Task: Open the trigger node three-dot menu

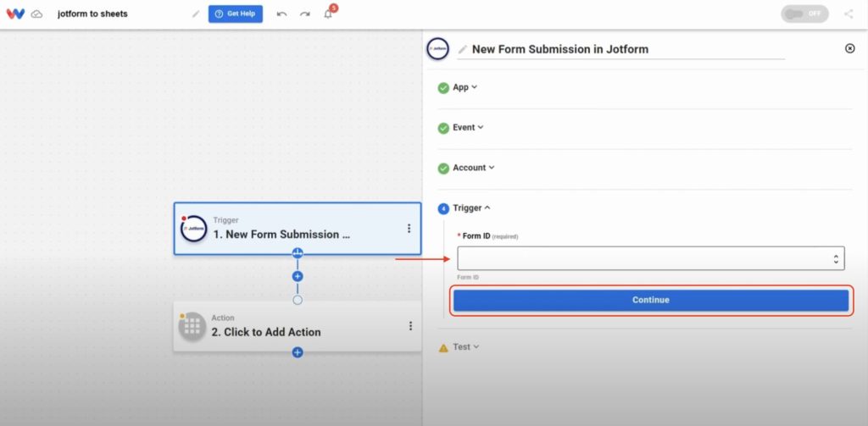Action: (x=409, y=229)
